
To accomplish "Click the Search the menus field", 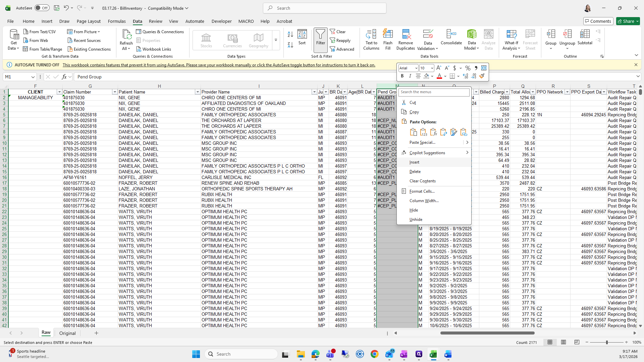I will click(x=433, y=92).
